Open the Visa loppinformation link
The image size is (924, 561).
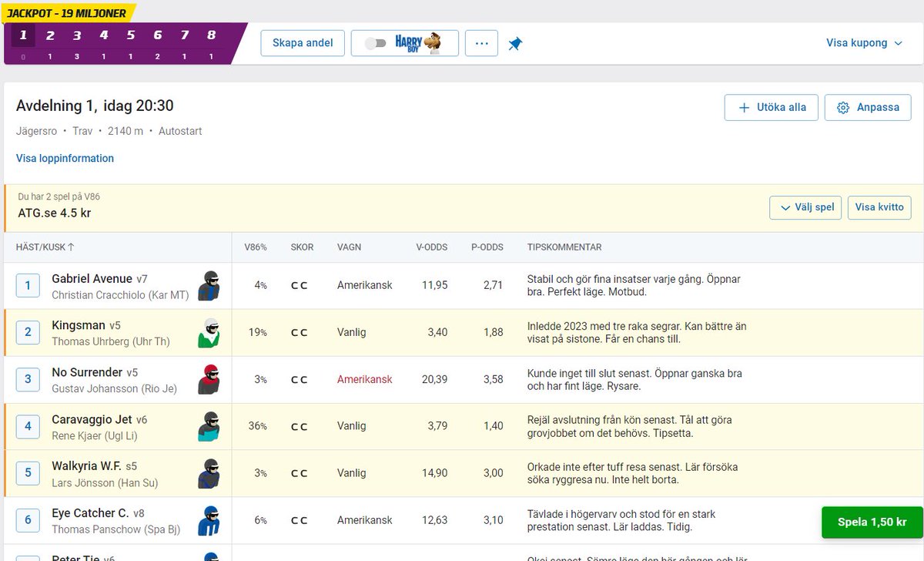[65, 158]
